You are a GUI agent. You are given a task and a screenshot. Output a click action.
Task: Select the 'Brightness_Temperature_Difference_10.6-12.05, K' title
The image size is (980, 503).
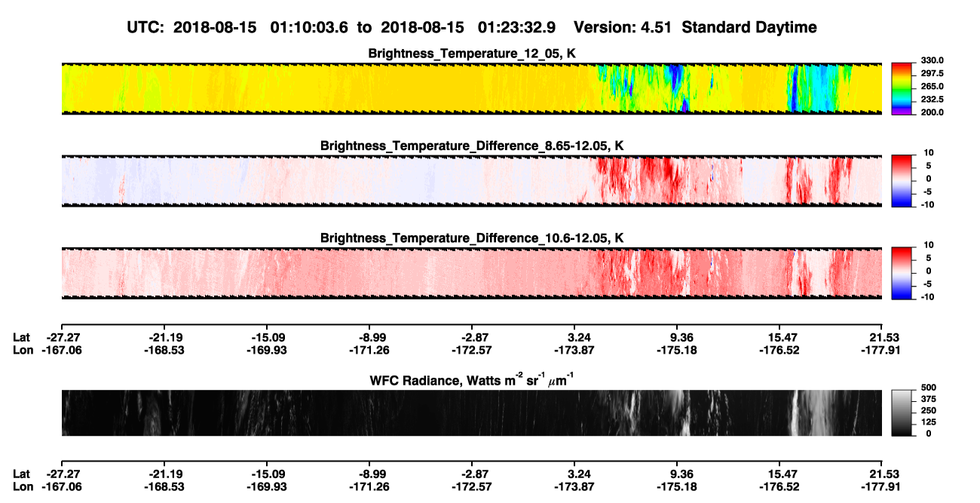(x=471, y=238)
